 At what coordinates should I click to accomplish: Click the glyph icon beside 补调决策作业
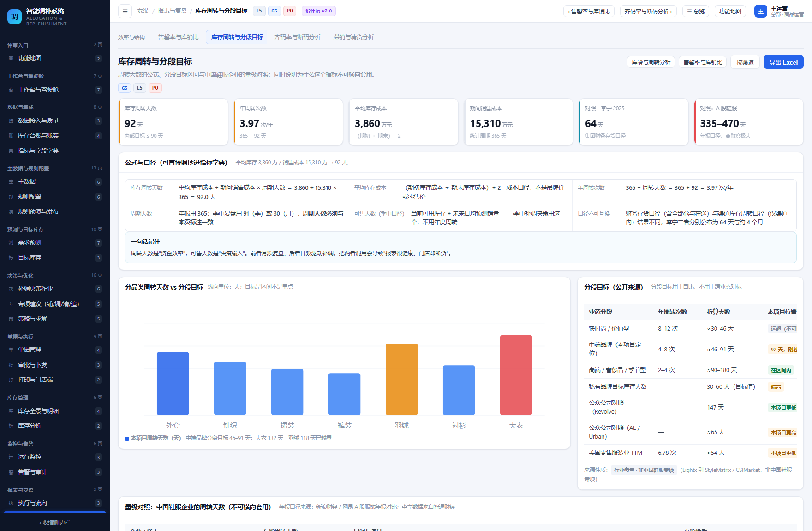tap(11, 289)
